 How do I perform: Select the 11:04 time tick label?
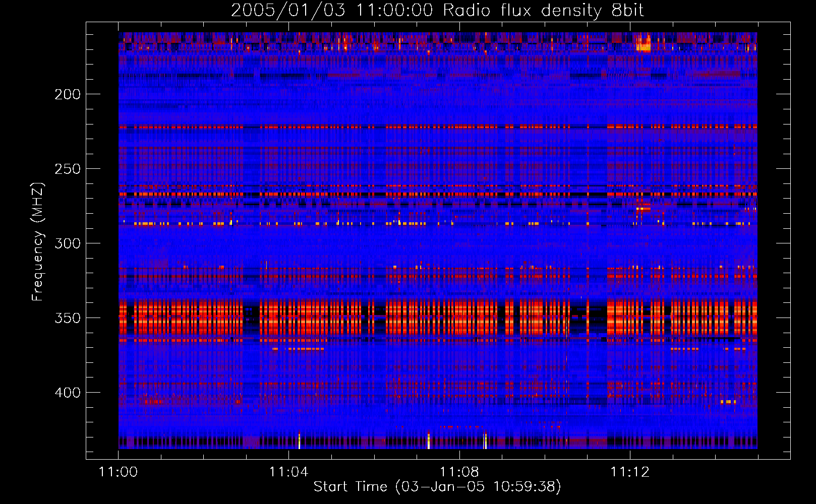coord(288,472)
